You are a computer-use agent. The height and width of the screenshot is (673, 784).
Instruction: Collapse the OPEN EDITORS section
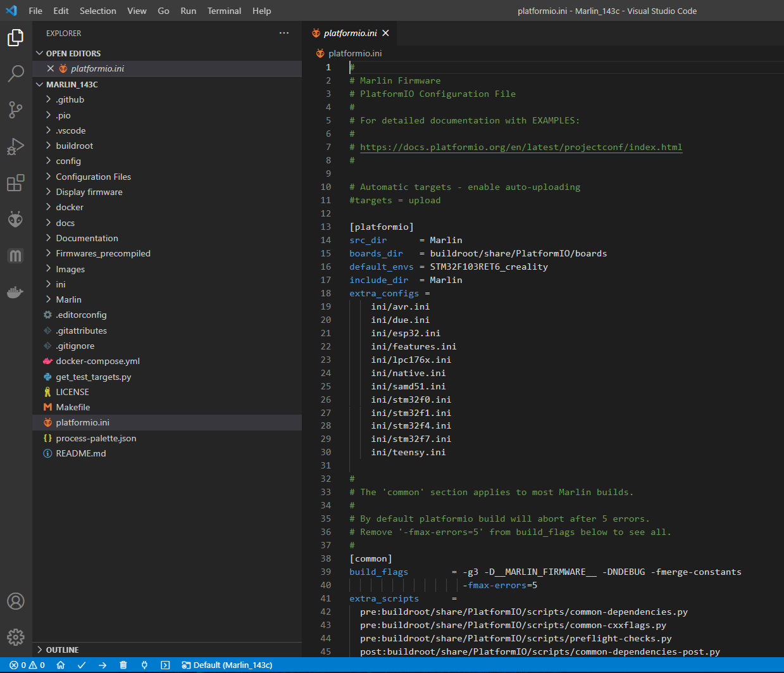[x=73, y=53]
